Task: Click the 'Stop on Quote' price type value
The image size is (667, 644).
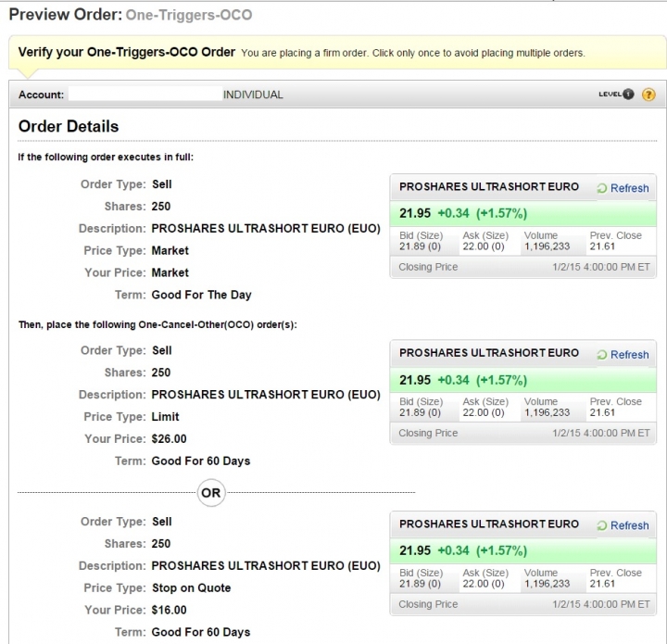Action: (x=192, y=587)
